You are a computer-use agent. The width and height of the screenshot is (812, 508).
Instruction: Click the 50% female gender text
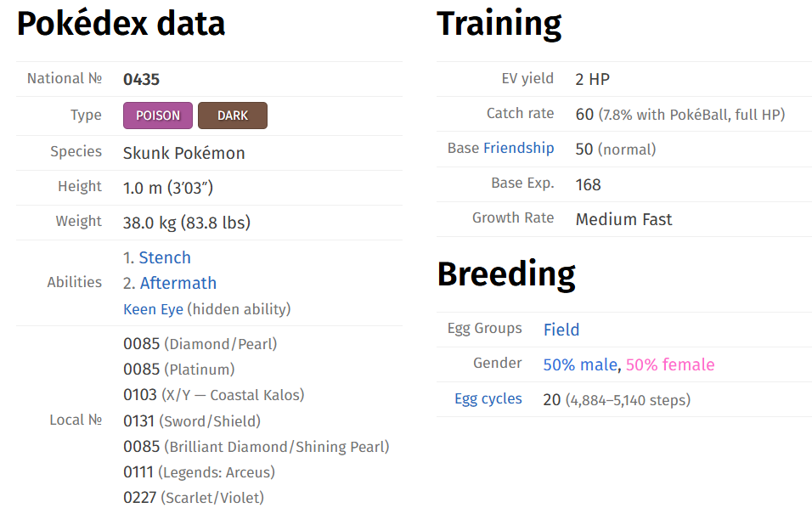click(x=670, y=364)
